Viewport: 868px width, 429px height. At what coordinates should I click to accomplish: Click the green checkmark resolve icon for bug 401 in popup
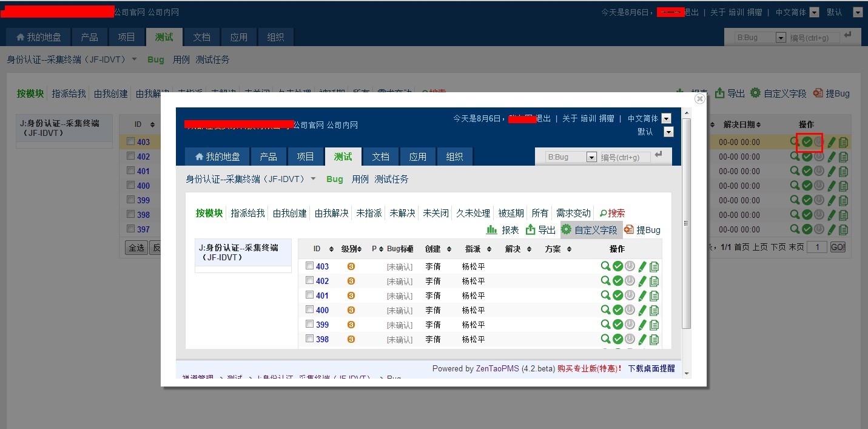pos(617,296)
